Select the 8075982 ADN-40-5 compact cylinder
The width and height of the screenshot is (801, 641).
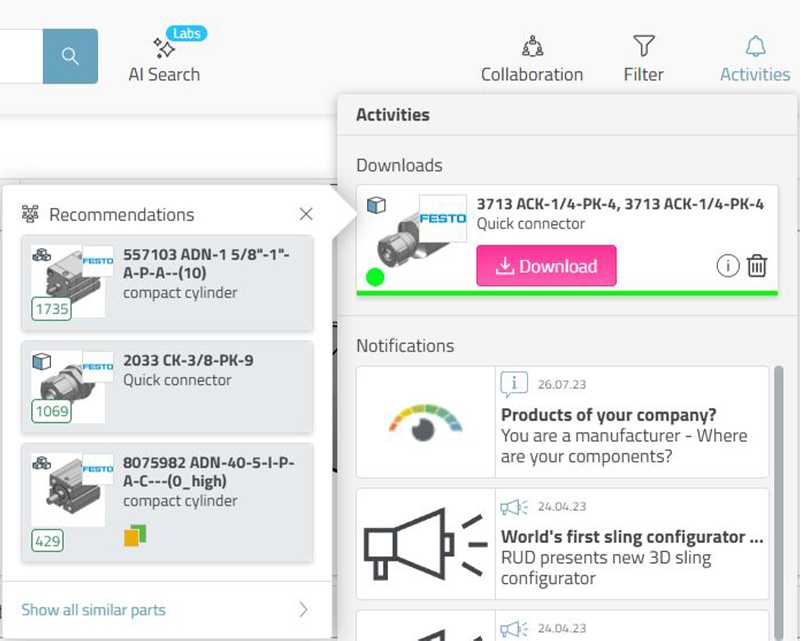167,503
